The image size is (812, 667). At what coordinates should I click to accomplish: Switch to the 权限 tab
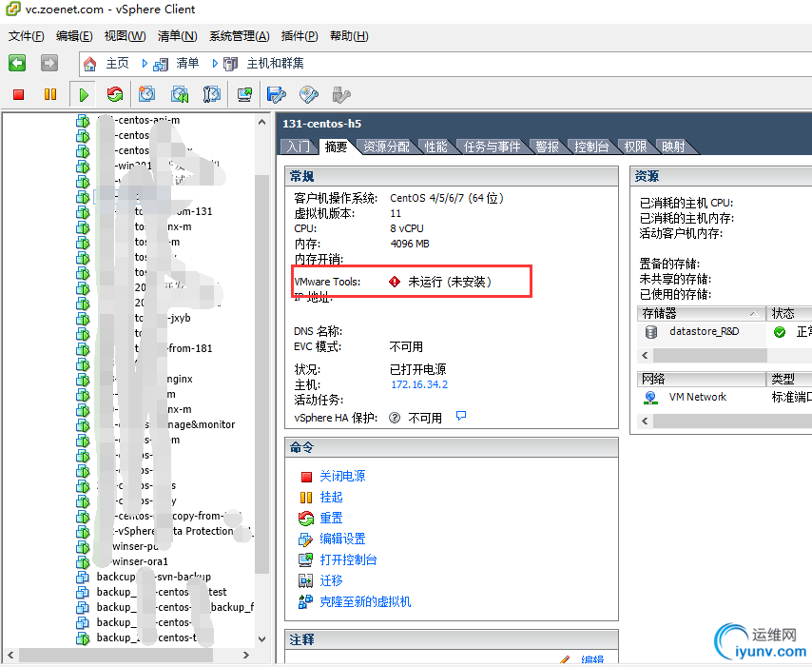(x=635, y=147)
